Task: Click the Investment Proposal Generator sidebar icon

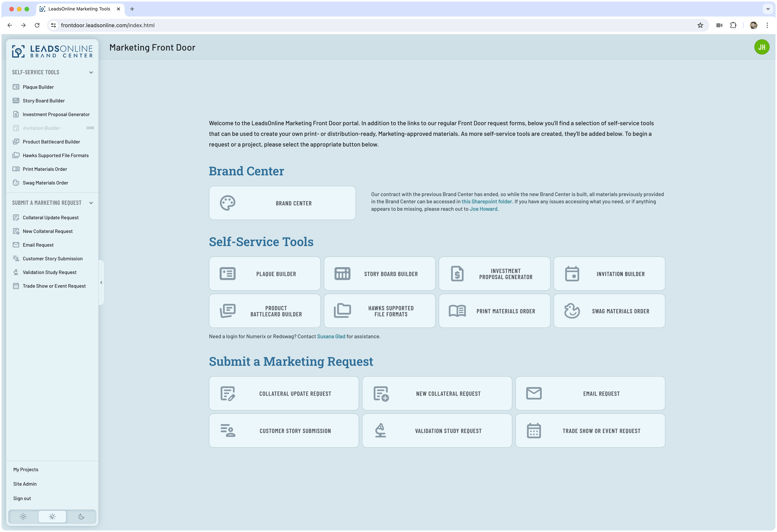Action: coord(16,114)
